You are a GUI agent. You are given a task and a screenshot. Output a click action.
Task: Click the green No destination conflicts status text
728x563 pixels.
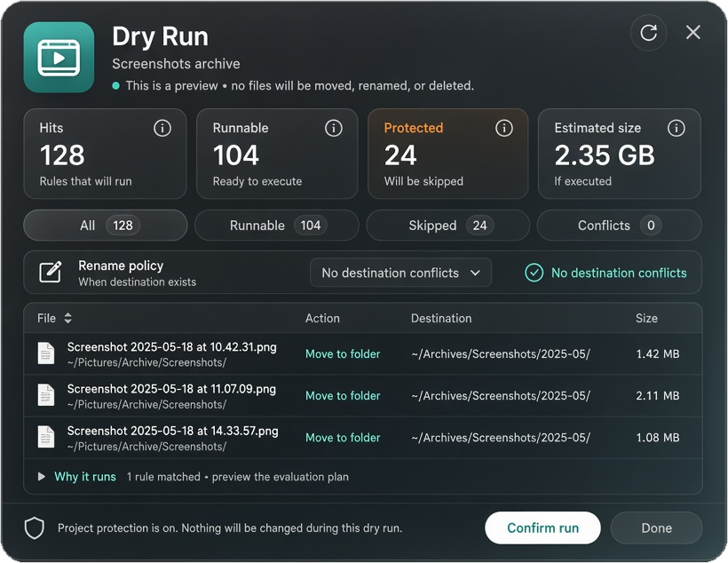pos(619,273)
